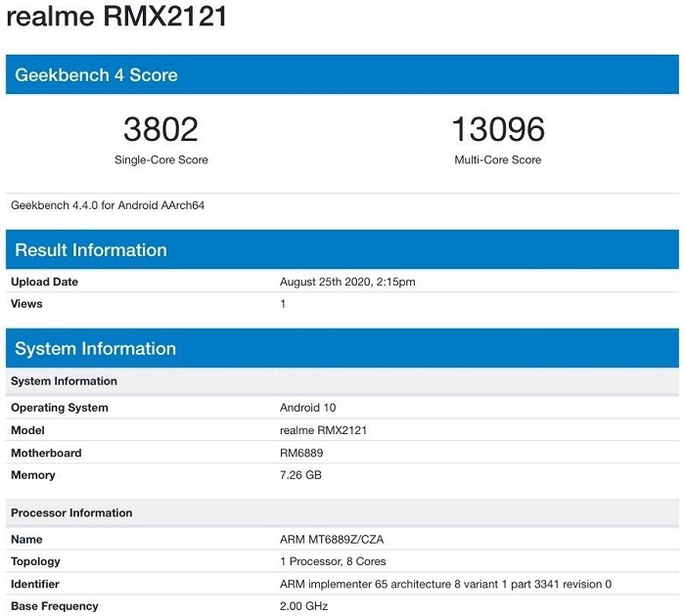Image resolution: width=685 pixels, height=616 pixels.
Task: Click the multi-core score 13096
Action: click(497, 129)
